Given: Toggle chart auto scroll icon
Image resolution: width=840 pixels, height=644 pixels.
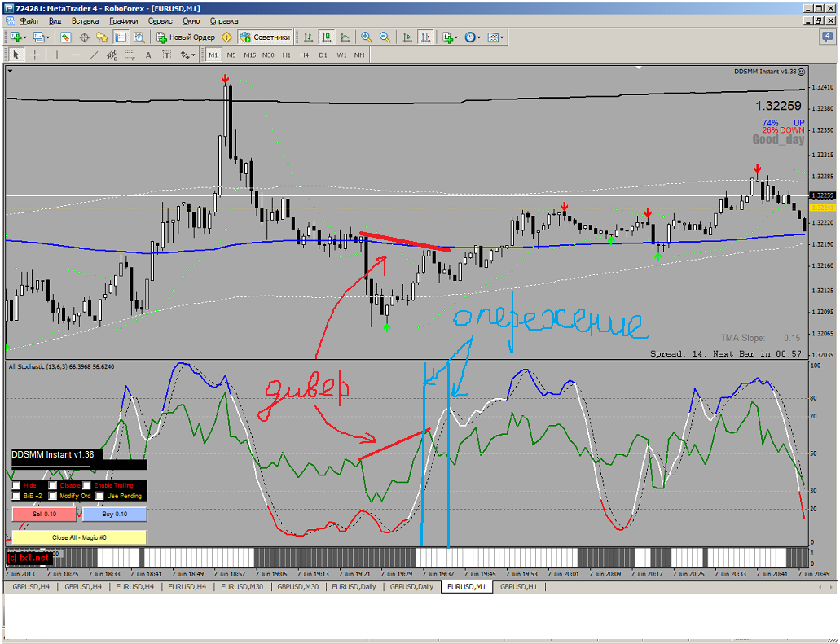Looking at the screenshot, I should (x=407, y=37).
